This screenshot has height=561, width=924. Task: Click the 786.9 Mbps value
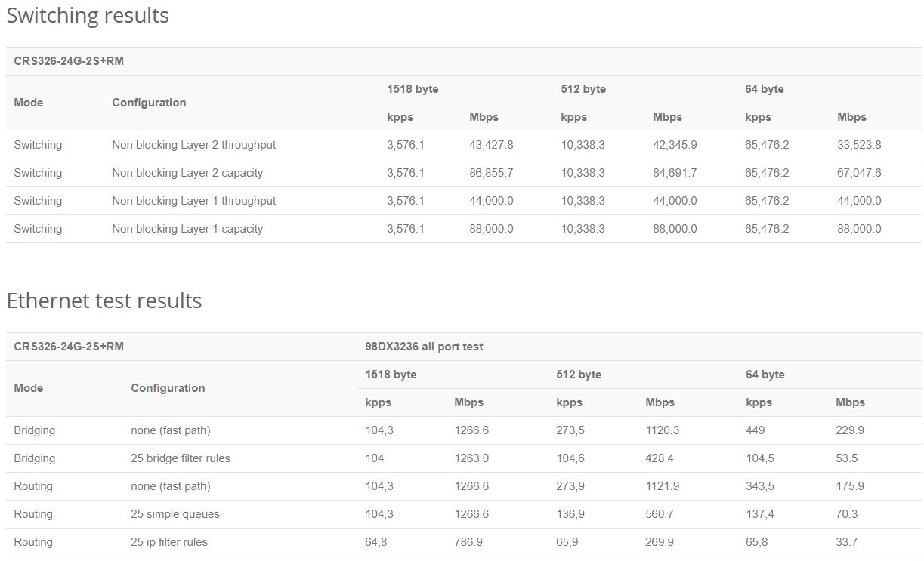(468, 542)
